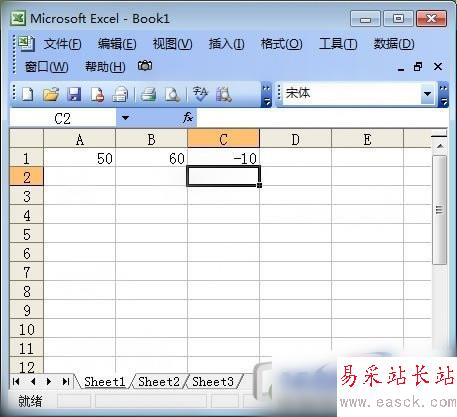Click the camera icon in menu bar
Screen dimensions: 457x417
pyautogui.click(x=145, y=66)
